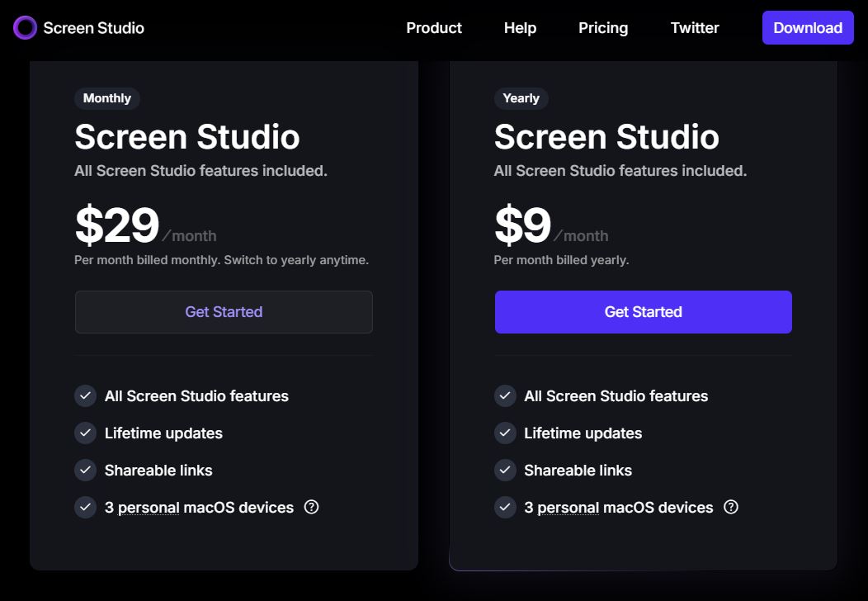Click the checkmark beside "Lifetime updates" on Monthly card
Screen dimensions: 868x601
(85, 433)
